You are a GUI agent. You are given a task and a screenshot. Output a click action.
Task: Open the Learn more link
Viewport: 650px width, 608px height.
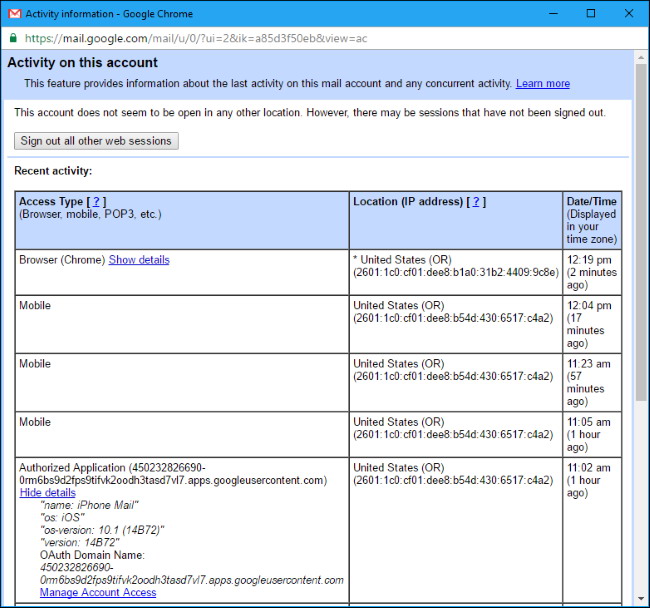click(543, 84)
